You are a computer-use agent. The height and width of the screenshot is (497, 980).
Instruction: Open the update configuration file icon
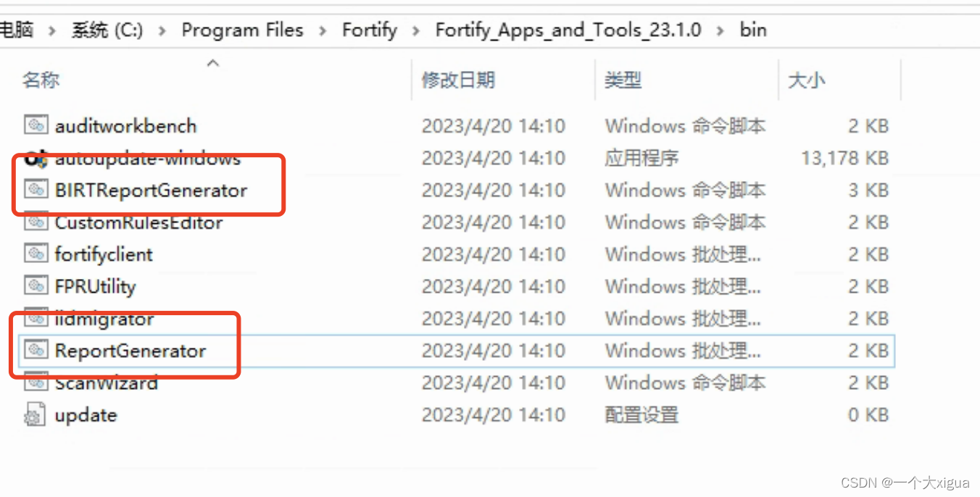tap(34, 414)
